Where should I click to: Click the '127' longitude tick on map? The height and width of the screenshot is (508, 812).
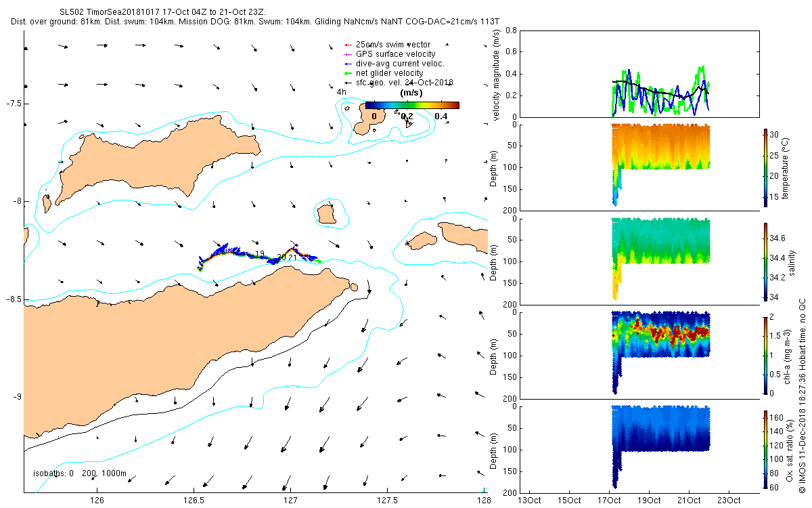tap(290, 501)
